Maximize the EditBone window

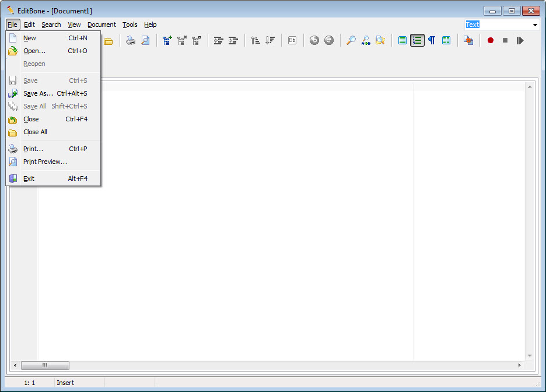[x=512, y=11]
